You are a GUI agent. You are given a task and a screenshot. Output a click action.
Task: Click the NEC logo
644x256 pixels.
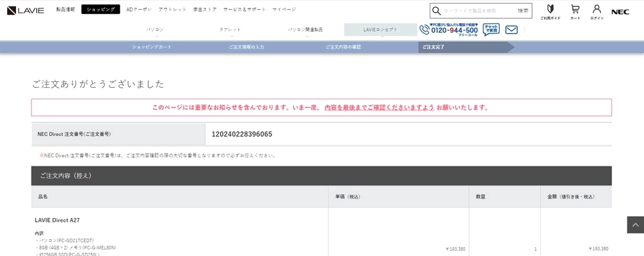pos(620,12)
